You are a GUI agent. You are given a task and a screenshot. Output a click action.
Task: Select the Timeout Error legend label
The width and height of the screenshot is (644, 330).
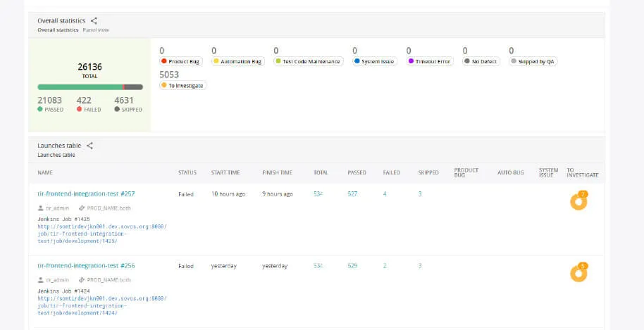point(433,62)
